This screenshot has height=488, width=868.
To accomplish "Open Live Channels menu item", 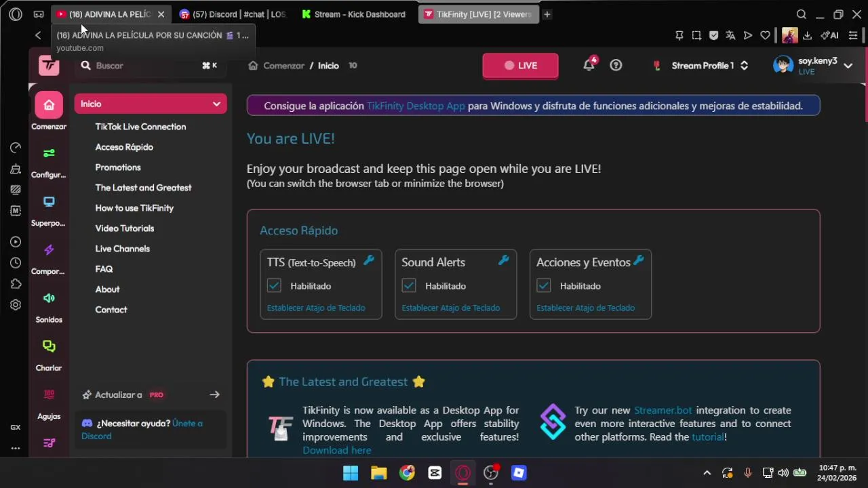I will [x=123, y=249].
